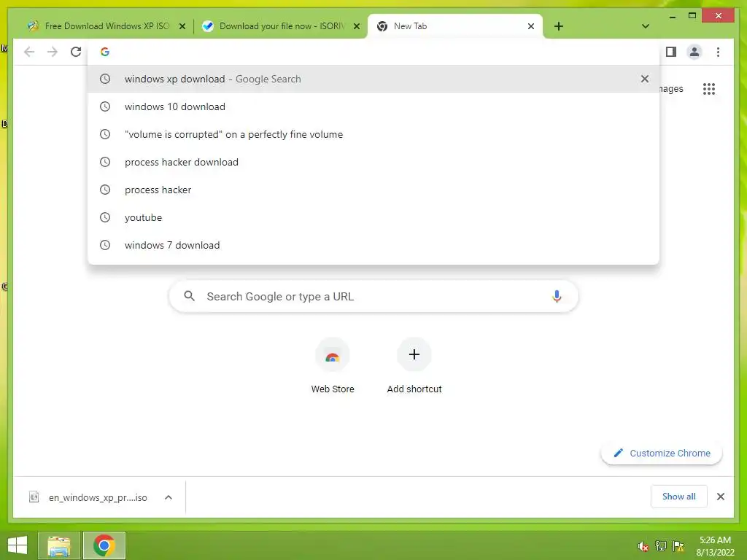Expand the download item options arrow
This screenshot has height=560, width=747.
tap(169, 497)
